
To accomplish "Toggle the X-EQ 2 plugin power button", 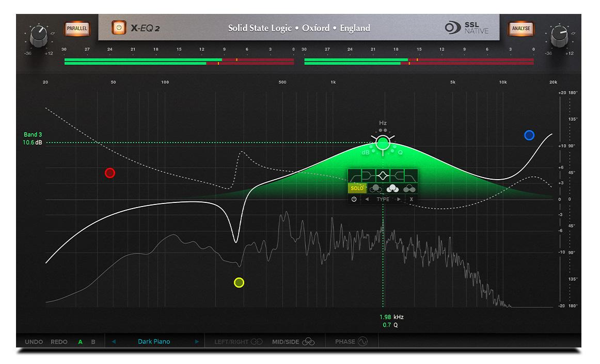I will point(119,28).
